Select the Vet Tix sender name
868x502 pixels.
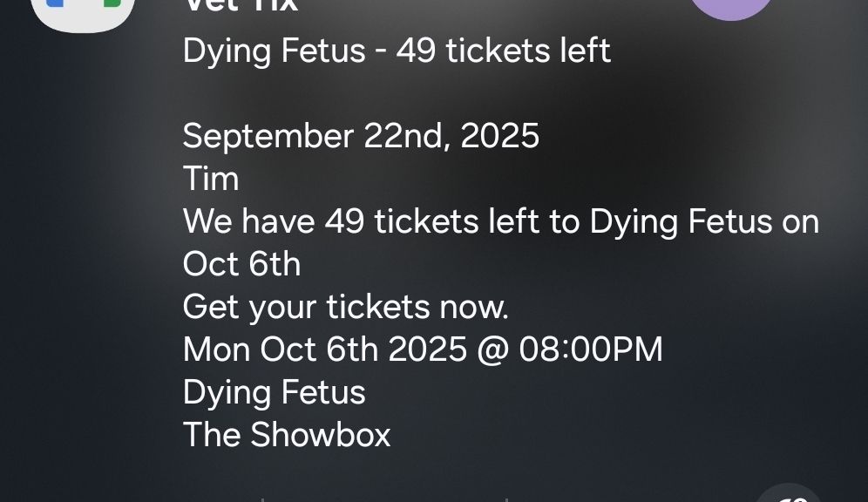pyautogui.click(x=241, y=5)
